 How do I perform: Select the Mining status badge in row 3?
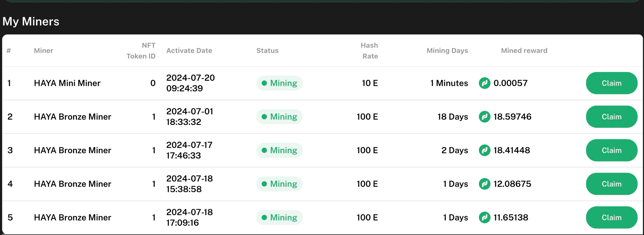[x=279, y=150]
